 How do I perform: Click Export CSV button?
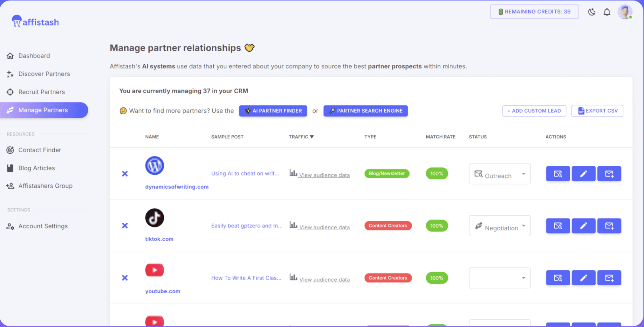click(x=597, y=111)
